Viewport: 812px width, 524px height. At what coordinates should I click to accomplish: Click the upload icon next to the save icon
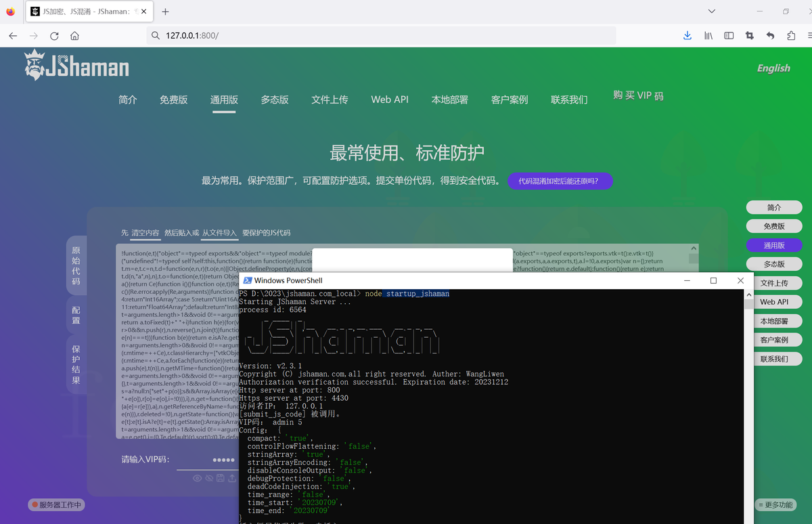[232, 479]
